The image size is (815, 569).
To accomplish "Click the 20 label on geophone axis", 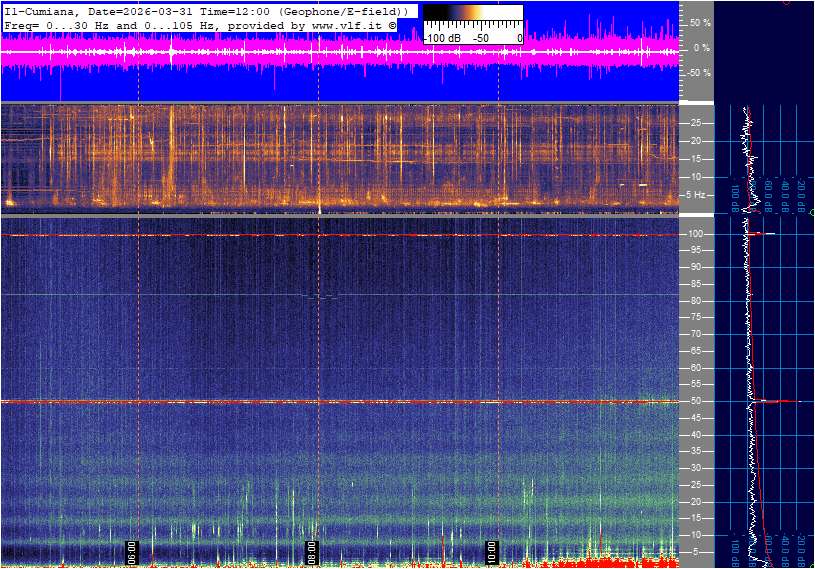I will coord(696,141).
